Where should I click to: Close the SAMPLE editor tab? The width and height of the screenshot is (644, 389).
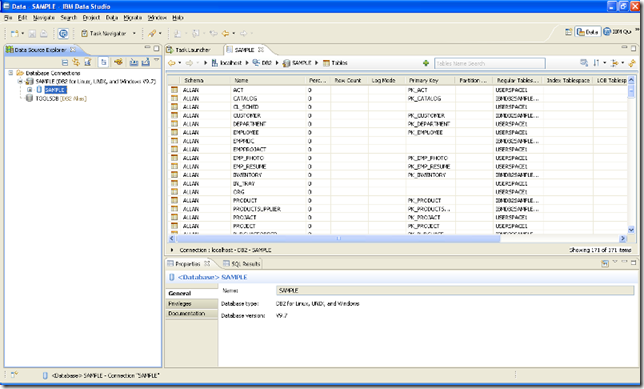pos(261,50)
